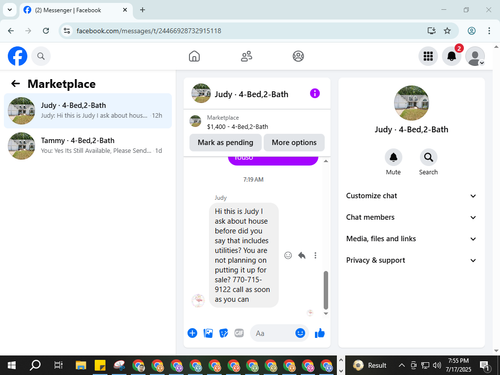Search in conversation via magnifier icon
Viewport: 500px width, 375px height.
(x=428, y=157)
